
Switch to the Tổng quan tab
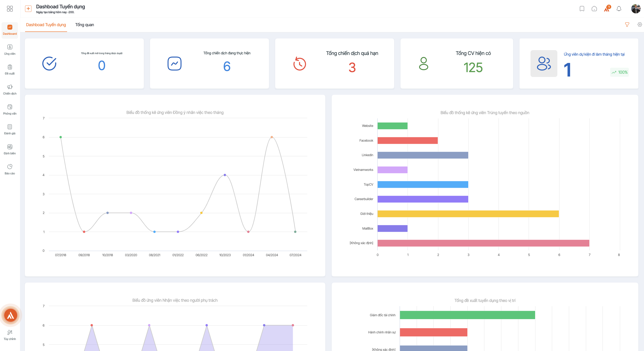(x=84, y=25)
